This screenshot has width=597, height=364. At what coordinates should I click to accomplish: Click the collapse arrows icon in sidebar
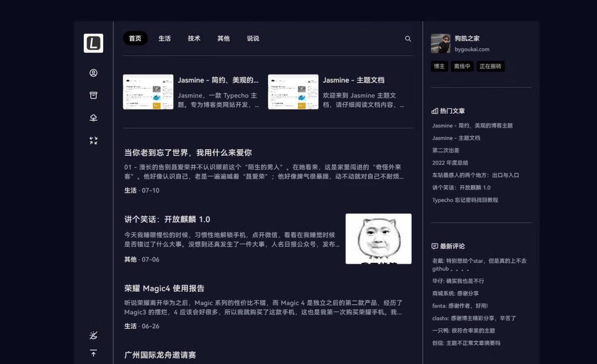coord(93,141)
